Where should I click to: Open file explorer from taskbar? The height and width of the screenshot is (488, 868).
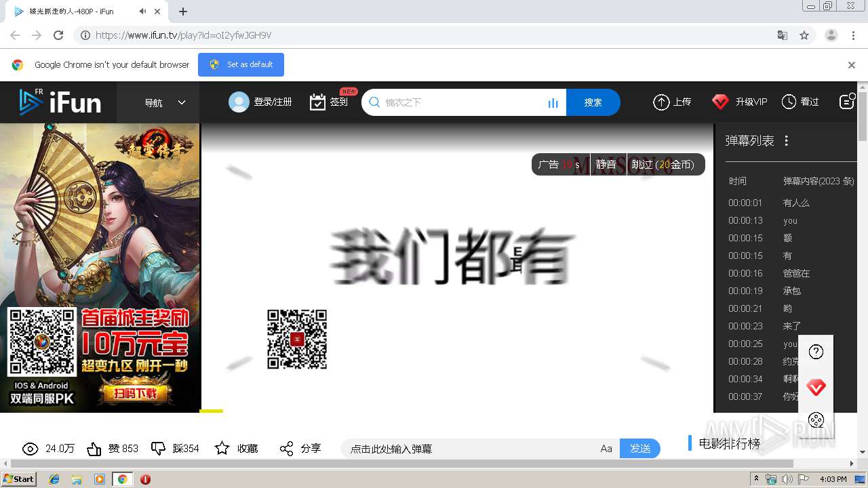(x=77, y=479)
